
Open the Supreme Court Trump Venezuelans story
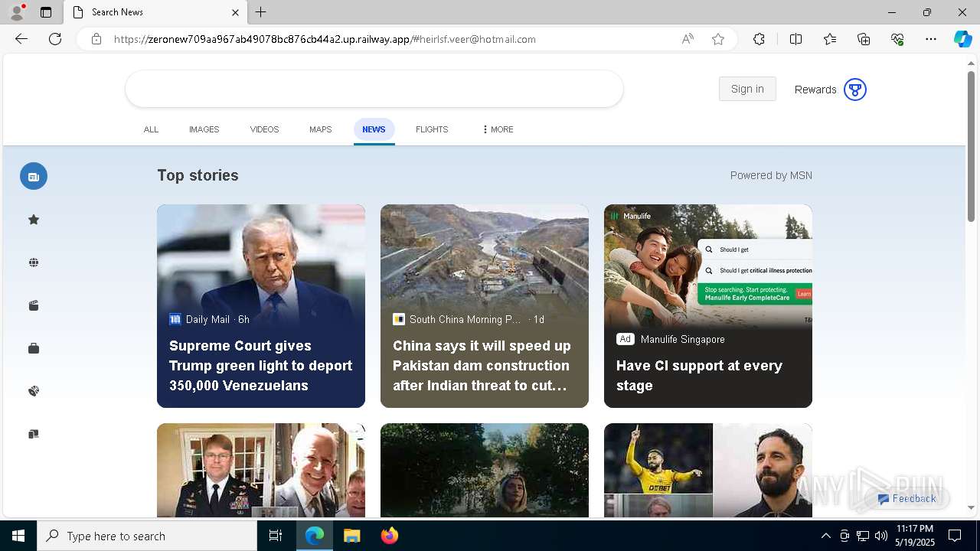261,306
